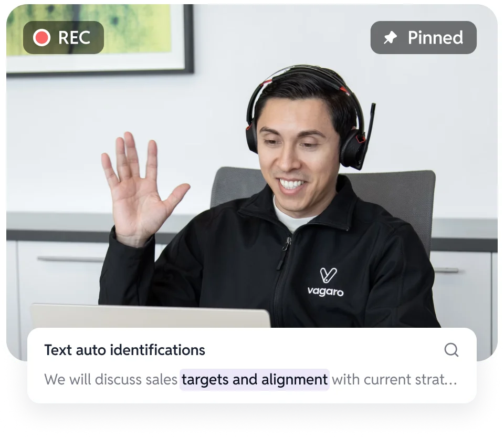This screenshot has height=437, width=504.
Task: Open search with the magnifier icon
Action: point(451,350)
